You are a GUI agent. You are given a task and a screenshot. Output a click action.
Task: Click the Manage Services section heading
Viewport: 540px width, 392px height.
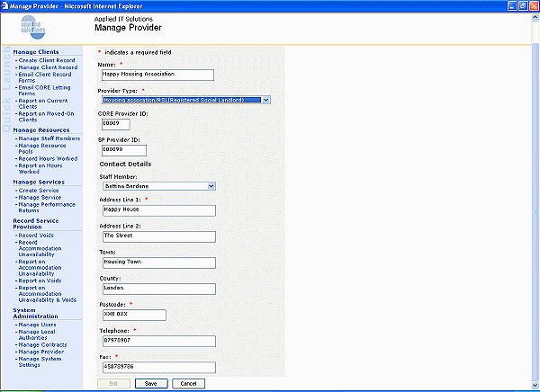click(x=39, y=182)
